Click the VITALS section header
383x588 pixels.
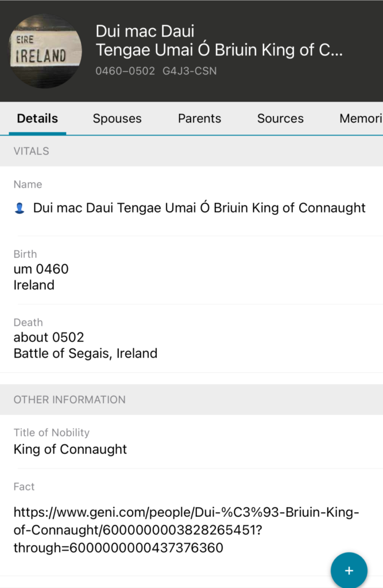point(32,151)
